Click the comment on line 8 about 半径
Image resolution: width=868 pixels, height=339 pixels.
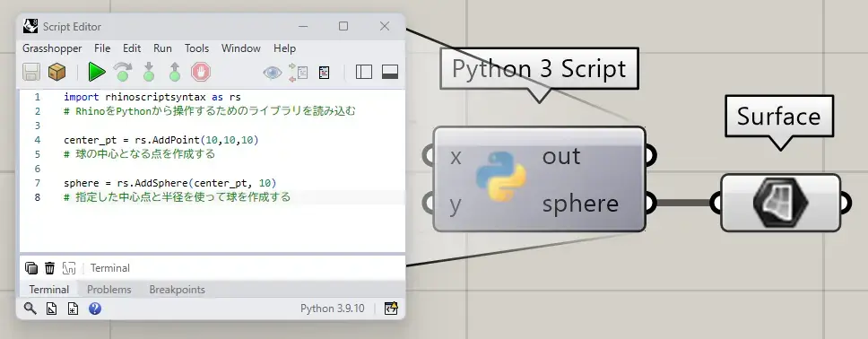pos(177,197)
